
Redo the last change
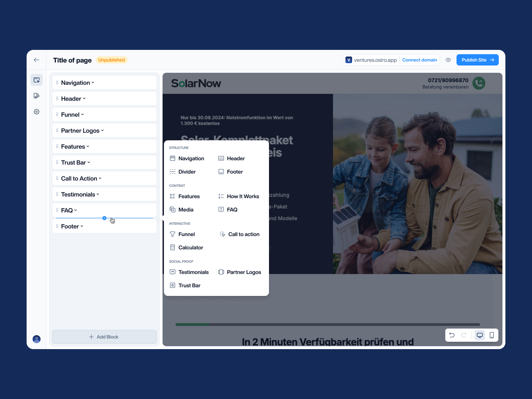tap(464, 335)
